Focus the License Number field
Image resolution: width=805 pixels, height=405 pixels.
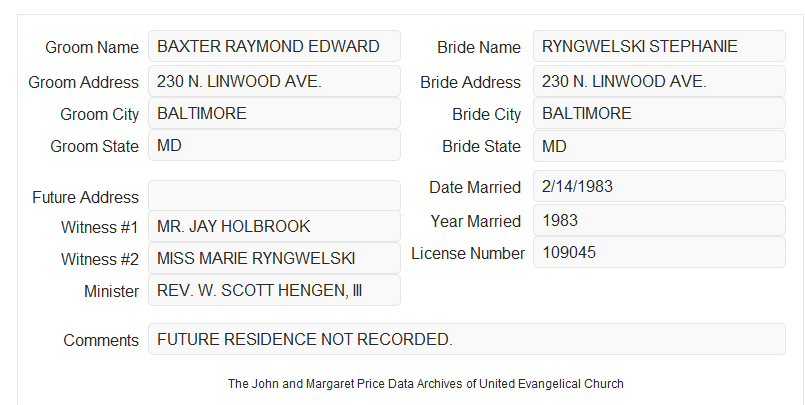659,252
